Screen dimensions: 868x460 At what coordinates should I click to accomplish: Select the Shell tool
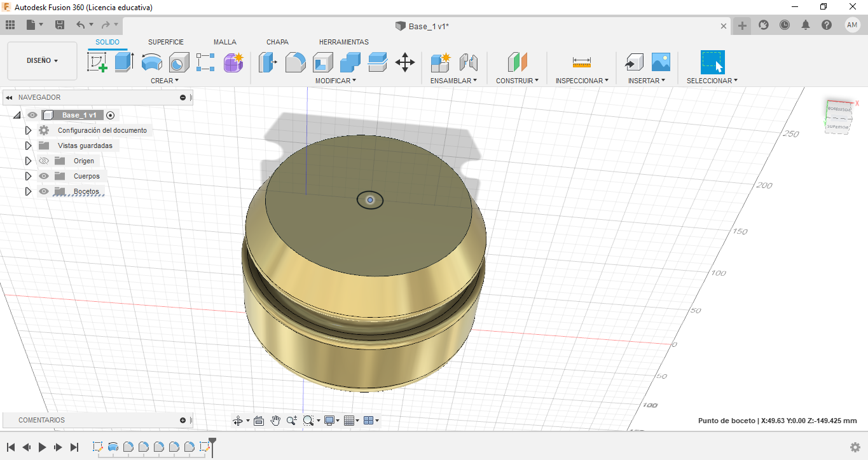click(322, 62)
